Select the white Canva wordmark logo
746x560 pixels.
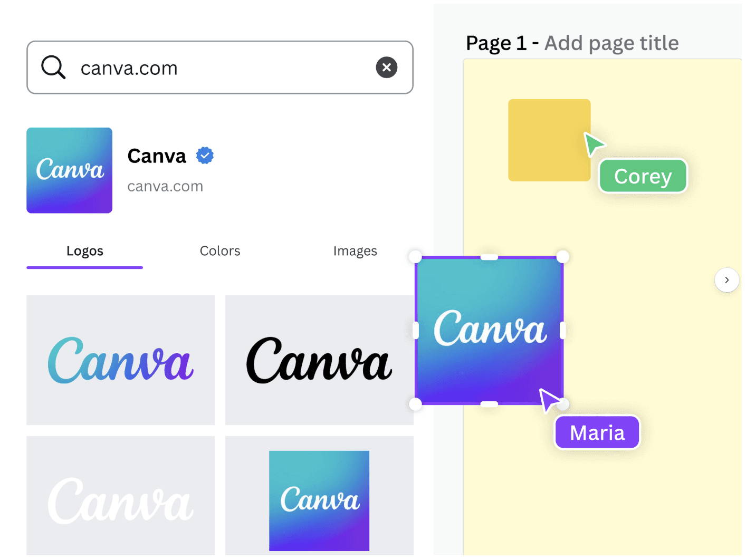point(121,496)
